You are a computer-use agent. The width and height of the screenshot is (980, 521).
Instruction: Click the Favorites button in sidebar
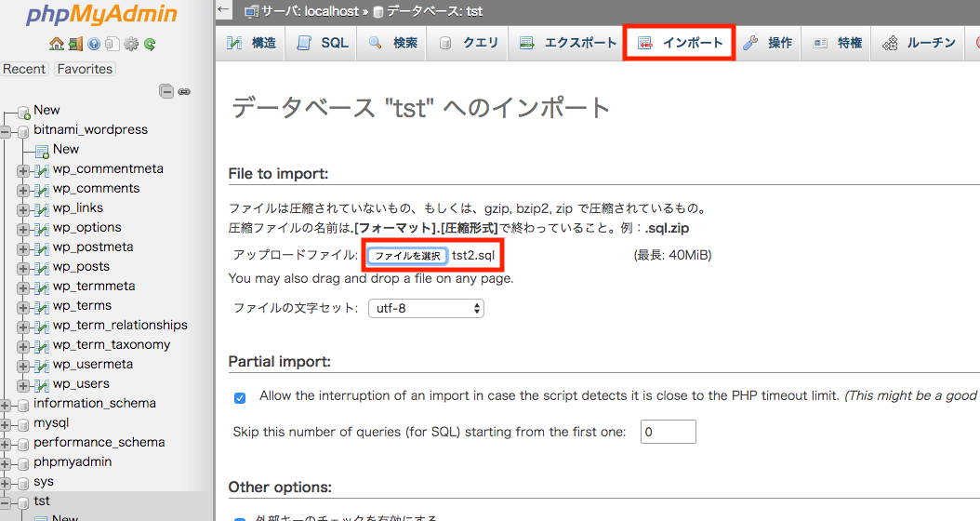84,69
